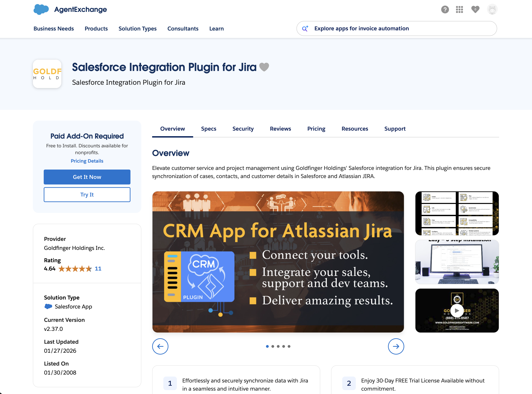Click the Salesforce App cloud icon

(x=48, y=306)
